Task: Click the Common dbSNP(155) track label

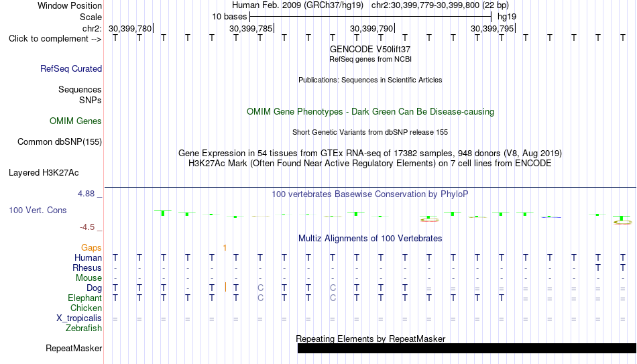Action: click(x=59, y=142)
